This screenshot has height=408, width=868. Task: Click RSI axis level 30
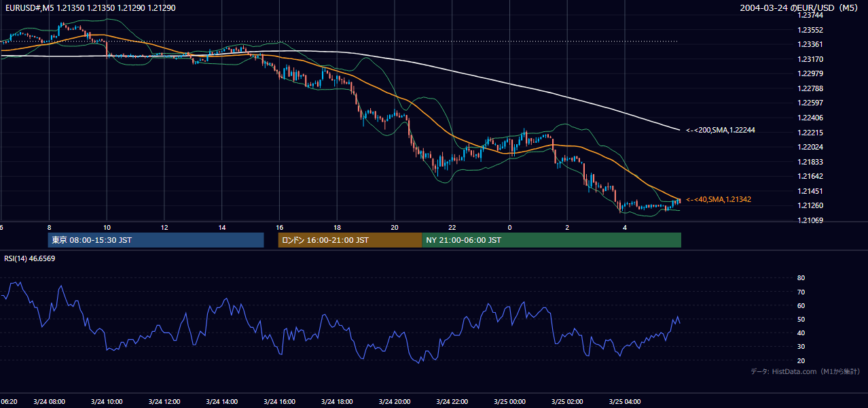tap(801, 347)
